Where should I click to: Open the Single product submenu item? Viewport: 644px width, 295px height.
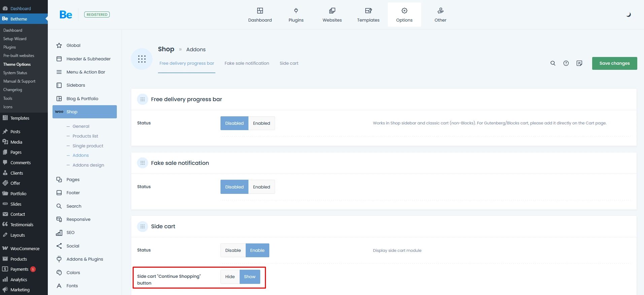88,146
